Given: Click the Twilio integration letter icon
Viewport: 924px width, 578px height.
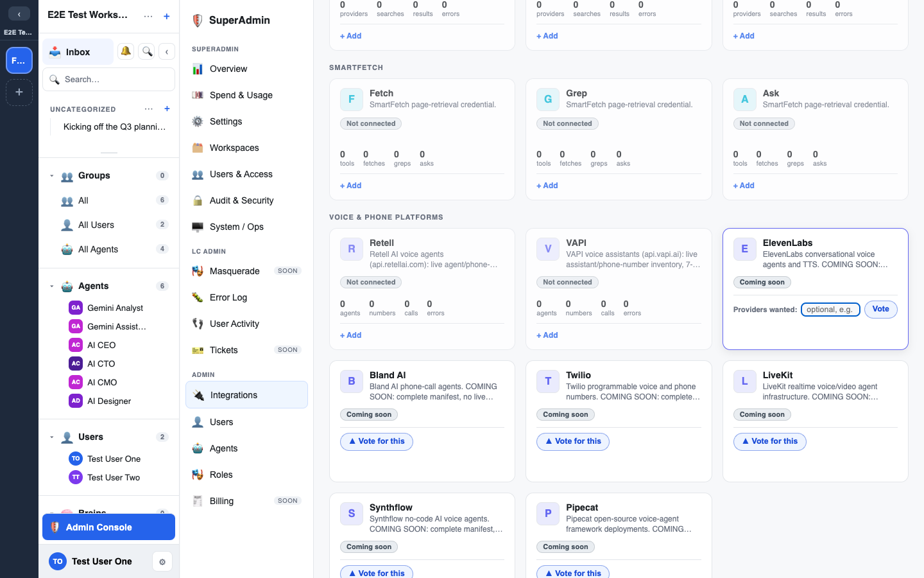Looking at the screenshot, I should pyautogui.click(x=548, y=381).
